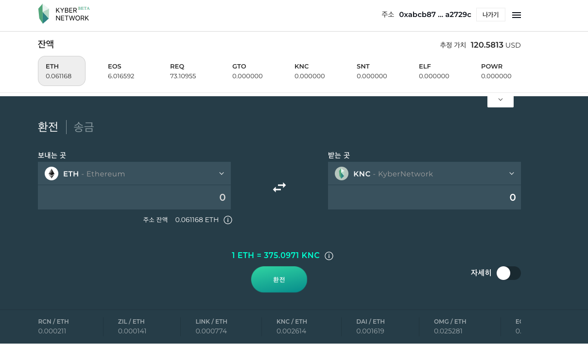Viewport: 588px width, 364px height.
Task: Click the LINK / ETH rate ticker
Action: pyautogui.click(x=211, y=326)
